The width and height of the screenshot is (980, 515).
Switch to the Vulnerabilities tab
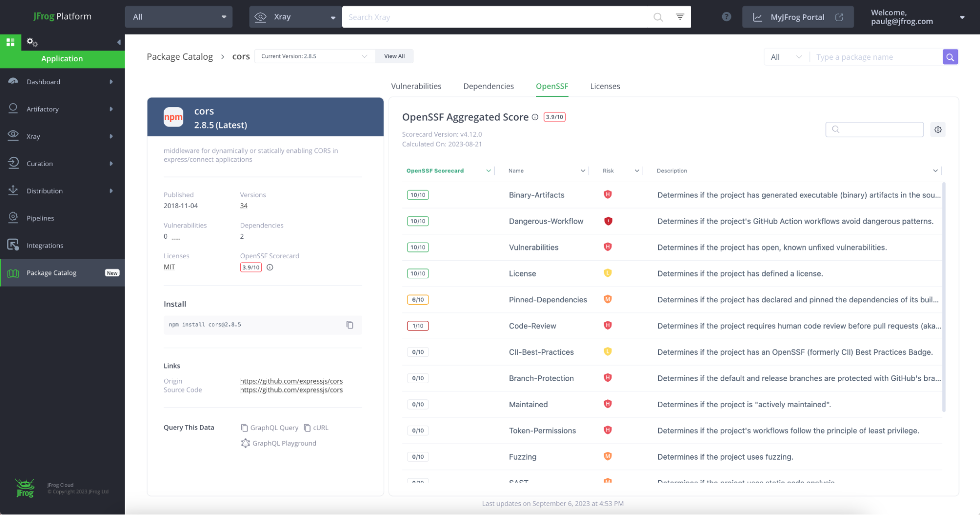[x=416, y=86]
